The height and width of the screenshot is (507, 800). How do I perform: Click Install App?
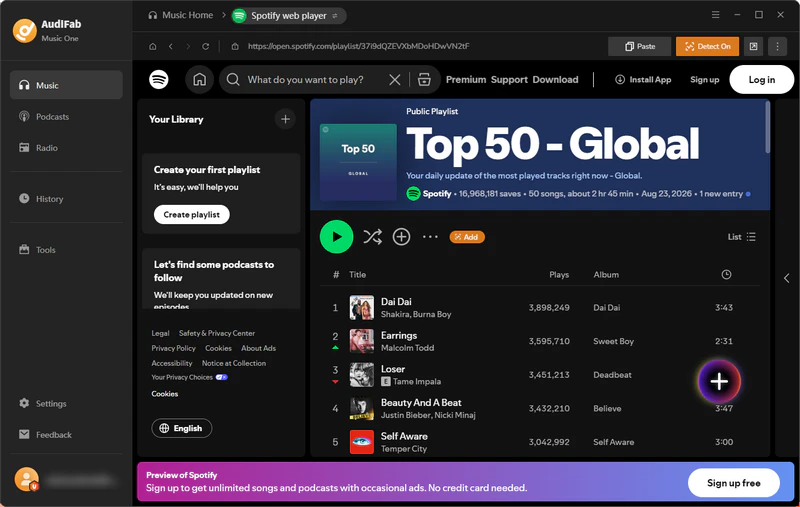pos(643,80)
